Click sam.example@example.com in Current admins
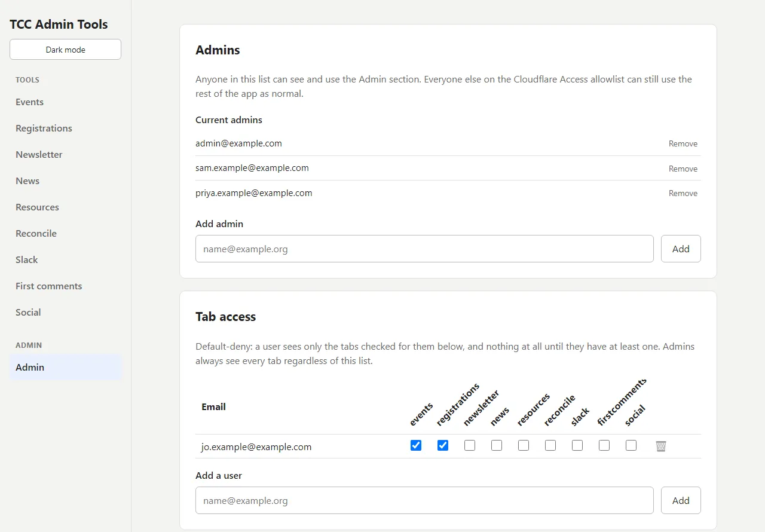The height and width of the screenshot is (532, 765). click(x=252, y=168)
